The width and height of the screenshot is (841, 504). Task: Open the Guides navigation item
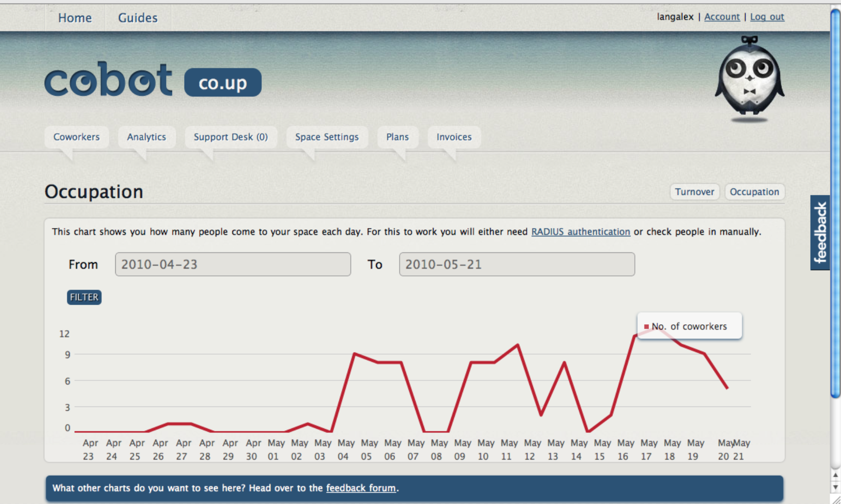pos(138,18)
